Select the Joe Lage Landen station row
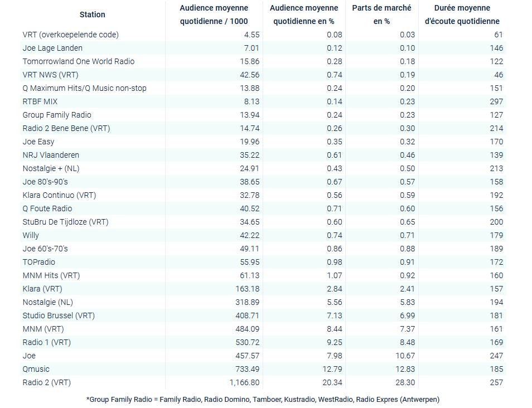Screen dimensions: 532x408 click(x=52, y=48)
